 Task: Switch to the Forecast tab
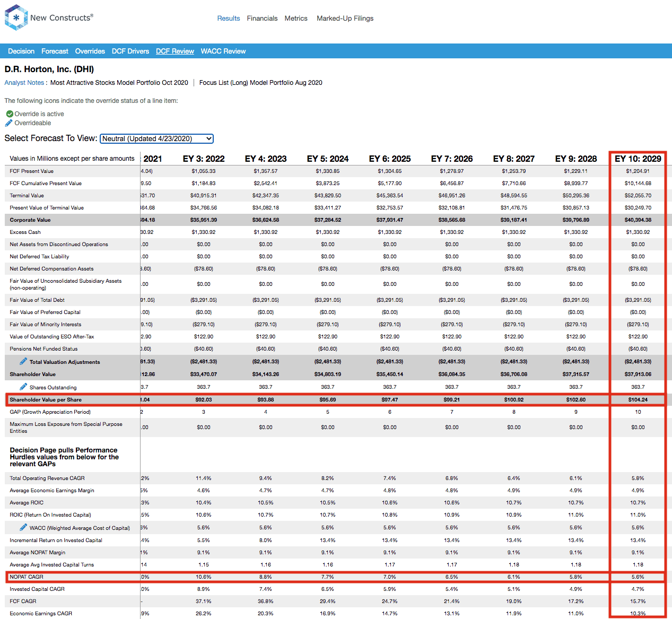click(x=55, y=51)
